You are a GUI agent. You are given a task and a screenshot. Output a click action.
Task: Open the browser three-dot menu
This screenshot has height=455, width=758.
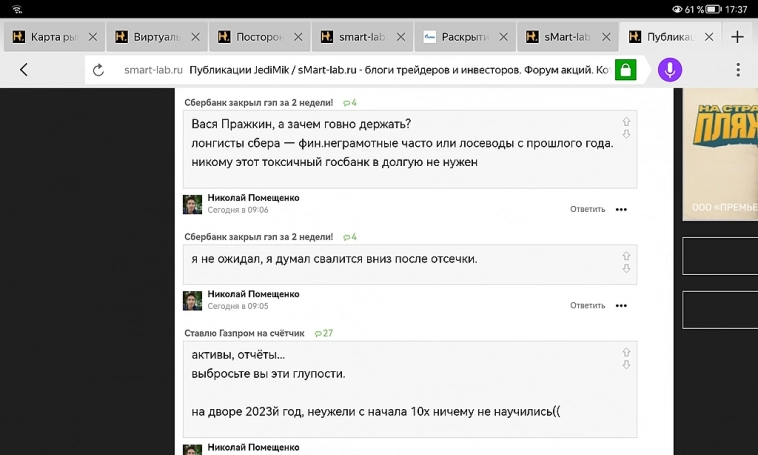[x=738, y=70]
